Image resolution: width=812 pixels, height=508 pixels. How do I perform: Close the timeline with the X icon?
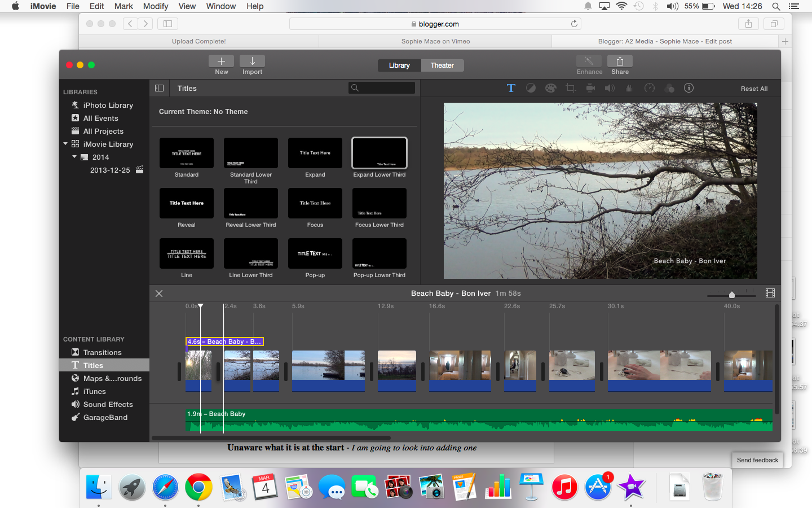(x=159, y=294)
